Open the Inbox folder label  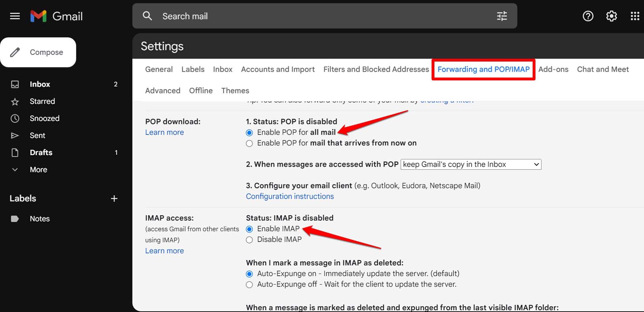coord(40,84)
